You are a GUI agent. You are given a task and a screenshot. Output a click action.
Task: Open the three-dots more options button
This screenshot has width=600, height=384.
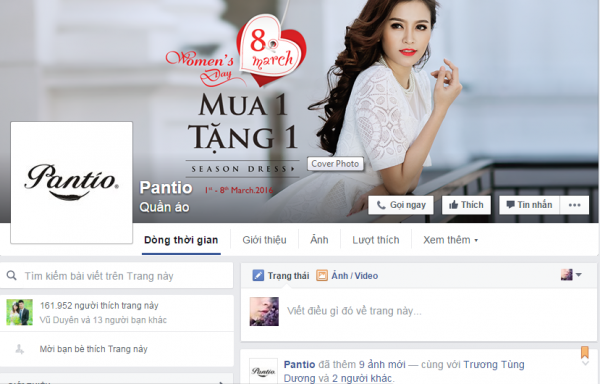click(x=574, y=205)
